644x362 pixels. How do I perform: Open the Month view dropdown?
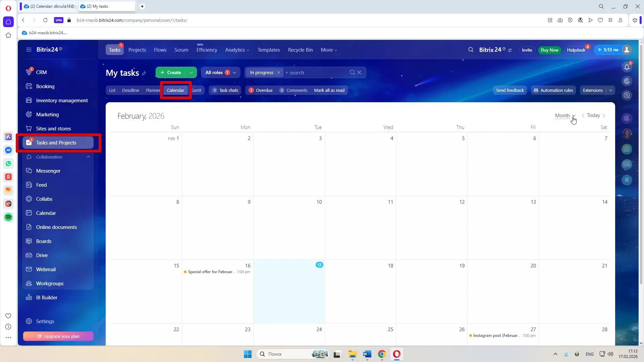coord(565,116)
